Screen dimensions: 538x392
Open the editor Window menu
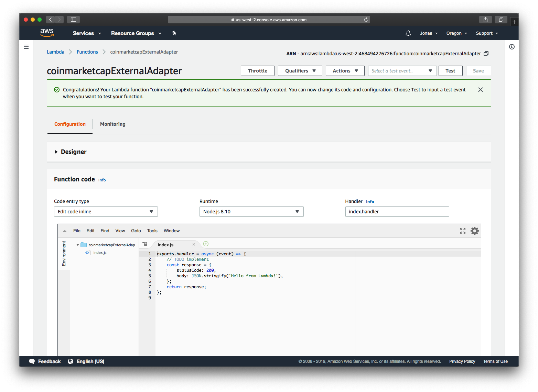[172, 231]
